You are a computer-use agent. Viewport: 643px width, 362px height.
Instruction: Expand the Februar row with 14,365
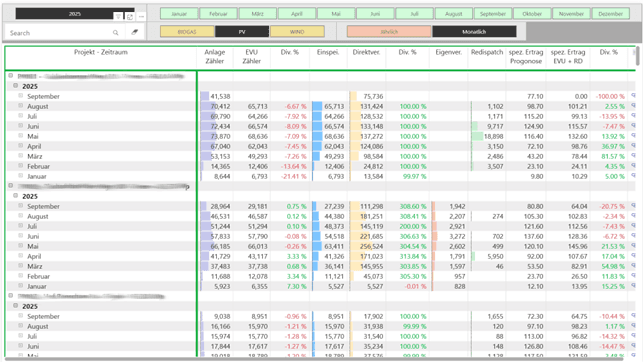tap(21, 166)
